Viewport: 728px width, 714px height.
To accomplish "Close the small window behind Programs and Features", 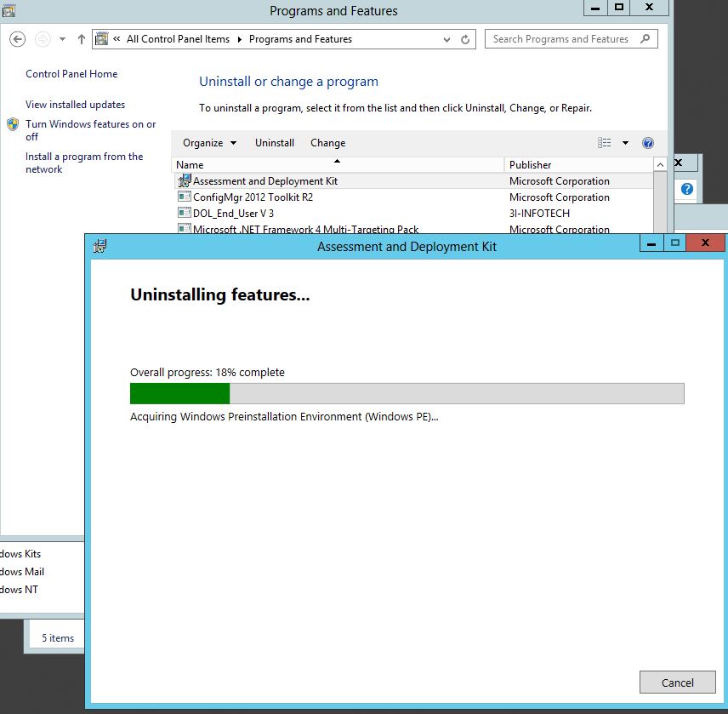I will [679, 163].
